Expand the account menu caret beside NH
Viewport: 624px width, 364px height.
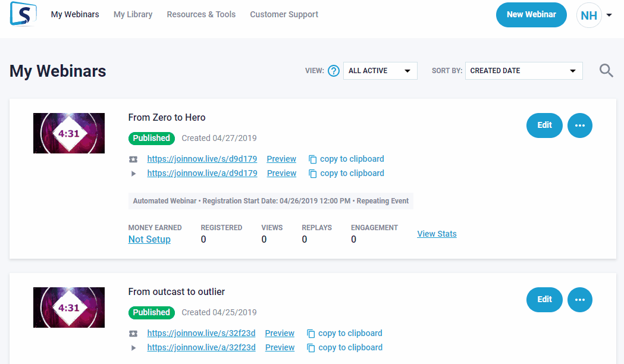click(x=609, y=15)
